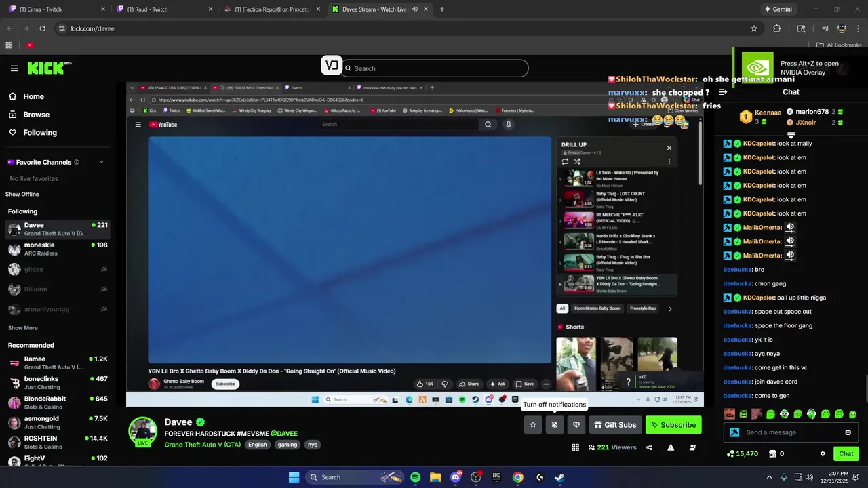Open the recommended ROSHTEIN channel

point(58,443)
